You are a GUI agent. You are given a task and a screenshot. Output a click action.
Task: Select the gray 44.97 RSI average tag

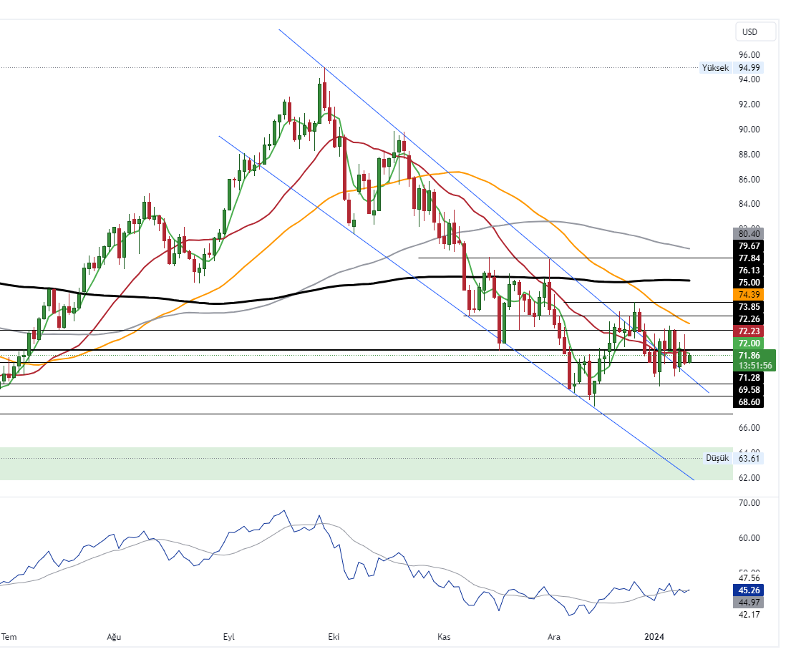[x=749, y=603]
